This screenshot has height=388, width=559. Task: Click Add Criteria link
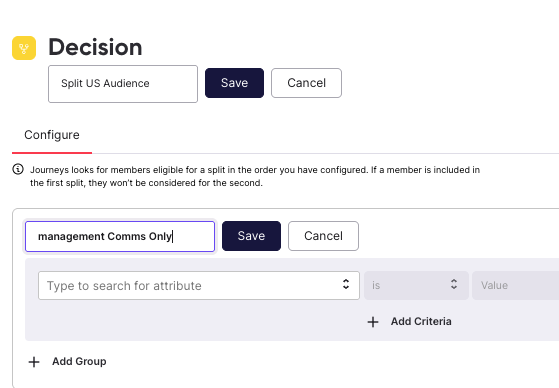[421, 321]
